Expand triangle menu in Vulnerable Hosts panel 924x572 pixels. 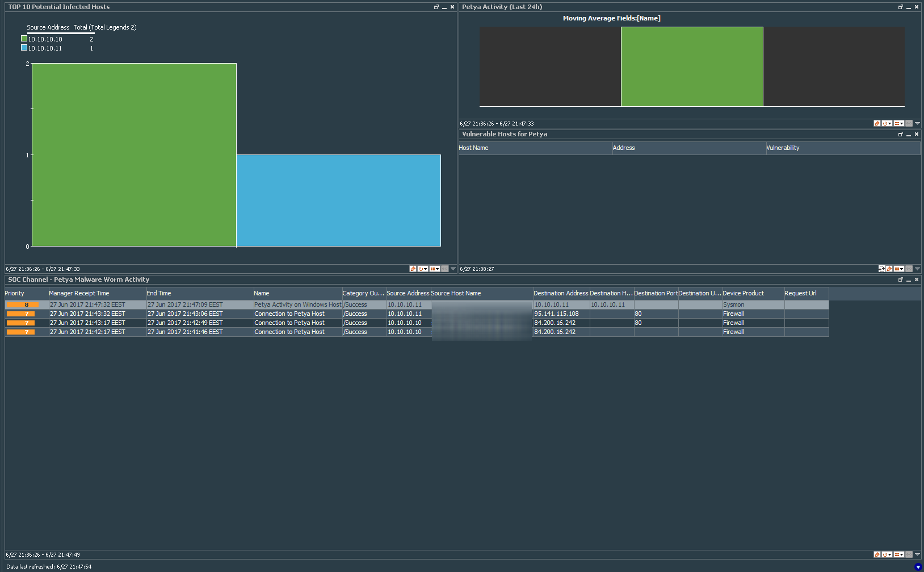point(917,269)
